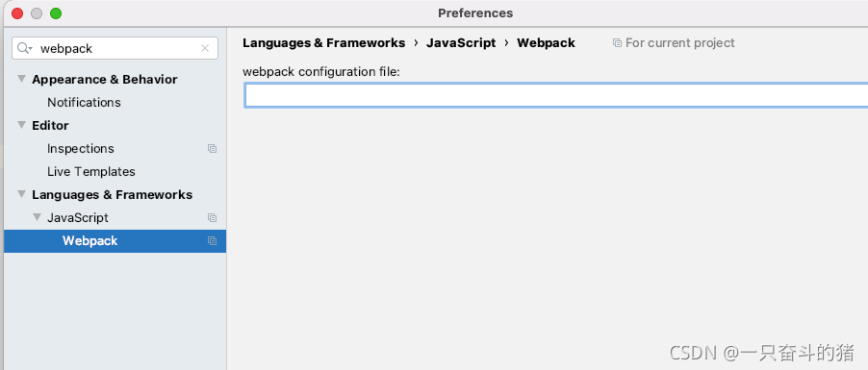Image resolution: width=868 pixels, height=370 pixels.
Task: Click the green maximize window button
Action: click(56, 13)
